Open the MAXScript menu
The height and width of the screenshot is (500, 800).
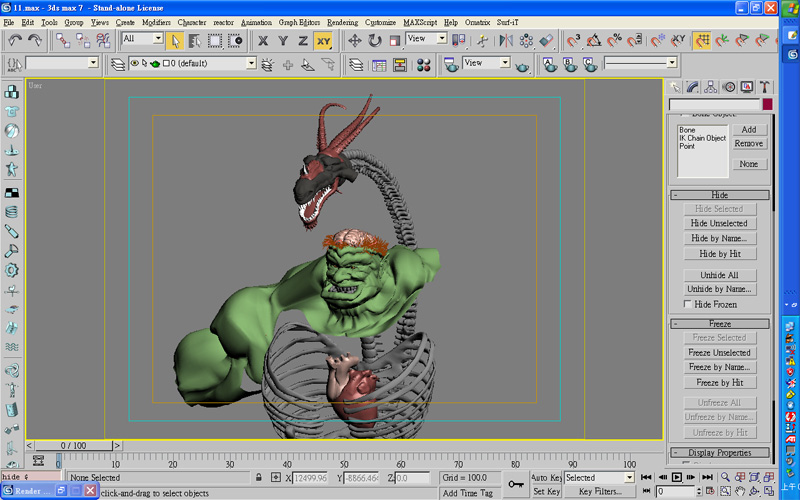point(420,22)
